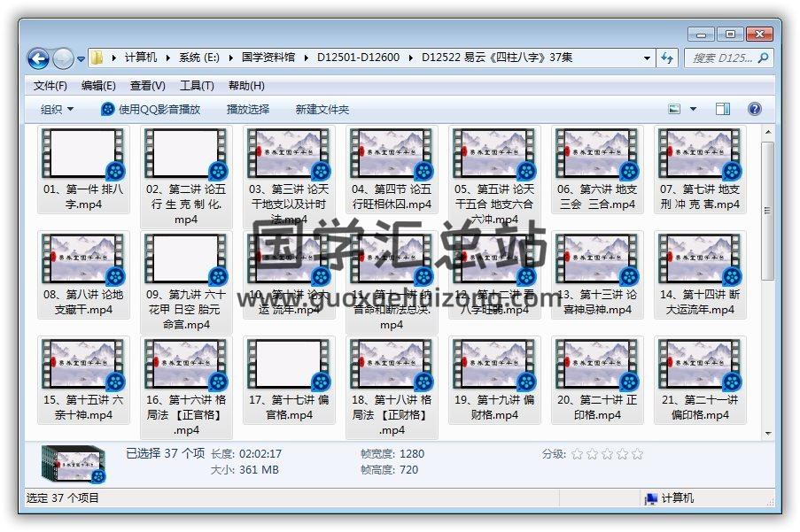Select file 06、第六讲 地支三会三合.mp4
Image resolution: width=800 pixels, height=532 pixels.
click(597, 170)
